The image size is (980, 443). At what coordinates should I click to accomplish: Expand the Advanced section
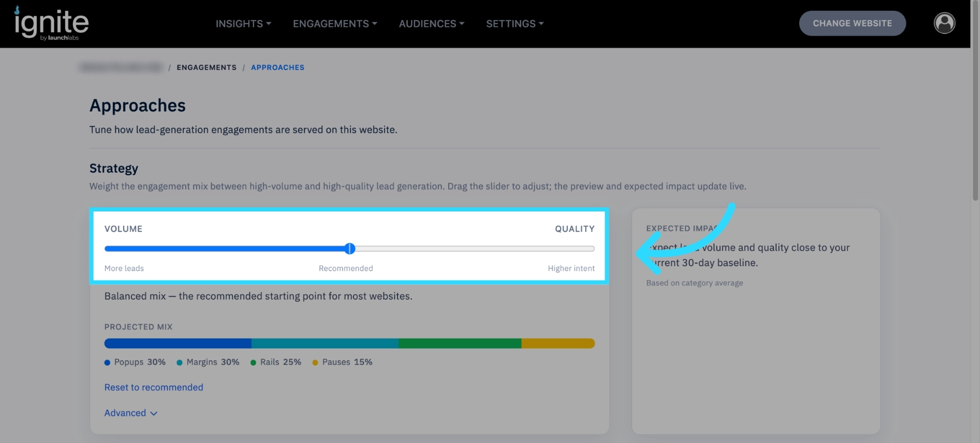(x=131, y=413)
